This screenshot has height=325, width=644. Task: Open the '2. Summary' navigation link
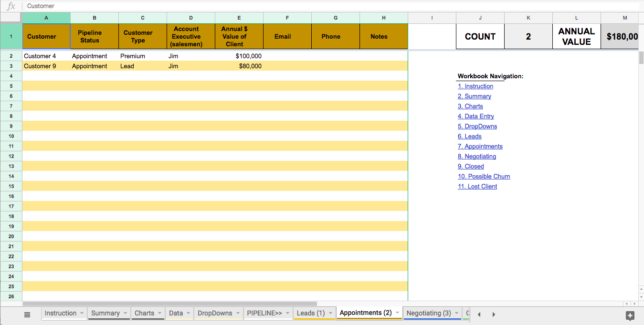(475, 96)
